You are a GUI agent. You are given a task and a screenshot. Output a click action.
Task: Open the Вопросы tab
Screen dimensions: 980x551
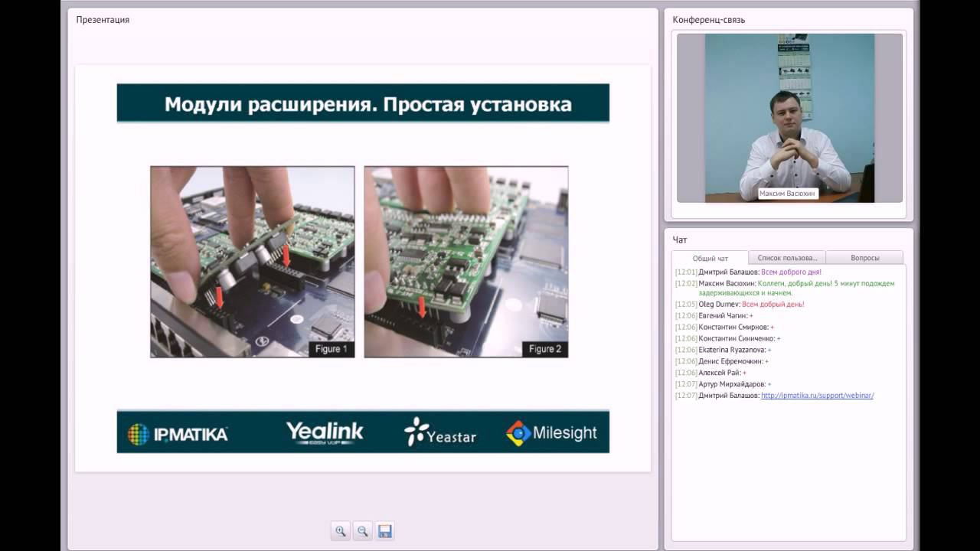pyautogui.click(x=864, y=258)
